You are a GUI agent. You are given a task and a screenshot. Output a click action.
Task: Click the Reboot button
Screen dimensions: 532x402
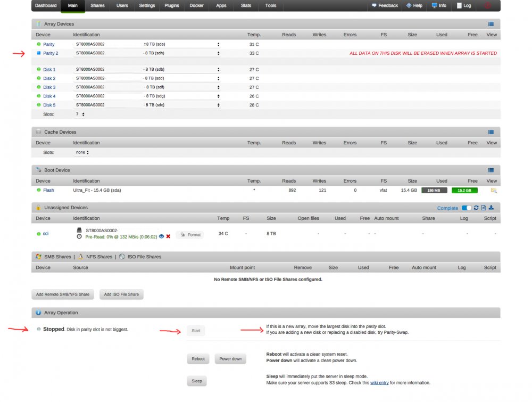198,359
